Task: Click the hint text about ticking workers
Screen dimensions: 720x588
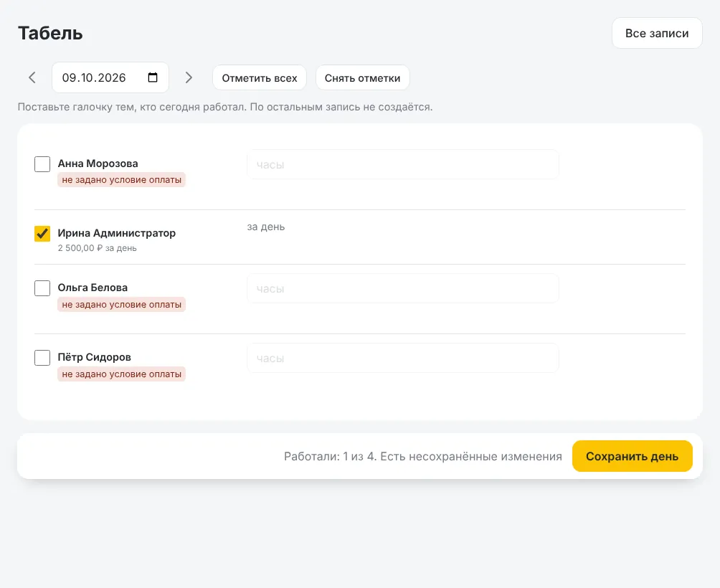Action: 225,107
